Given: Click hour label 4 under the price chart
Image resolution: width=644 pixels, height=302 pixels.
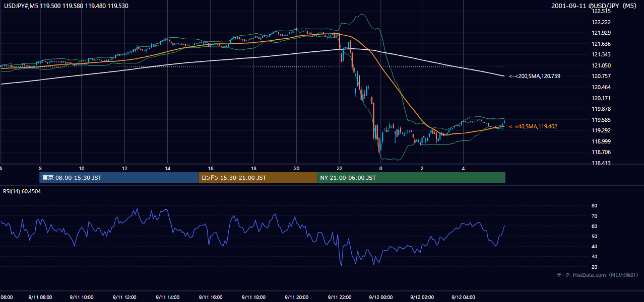Looking at the screenshot, I should [x=463, y=169].
